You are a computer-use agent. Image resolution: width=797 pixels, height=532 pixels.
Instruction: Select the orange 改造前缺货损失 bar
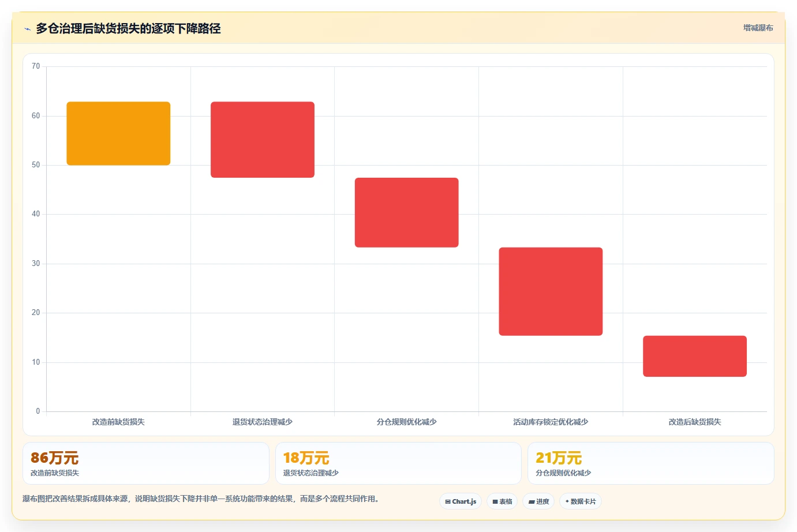pos(118,133)
